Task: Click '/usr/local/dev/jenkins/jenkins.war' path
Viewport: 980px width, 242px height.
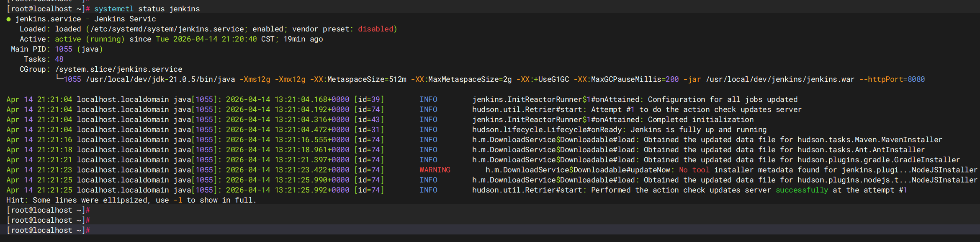Action: 780,79
